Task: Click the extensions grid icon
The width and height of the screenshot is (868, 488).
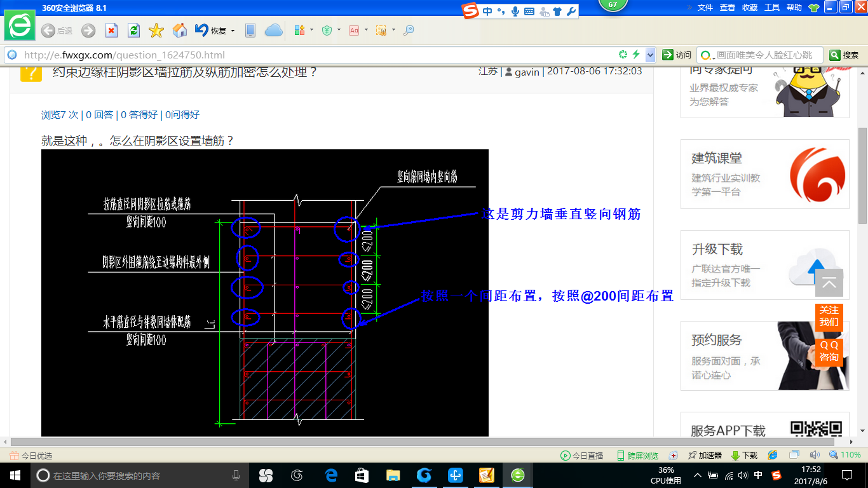Action: click(300, 30)
